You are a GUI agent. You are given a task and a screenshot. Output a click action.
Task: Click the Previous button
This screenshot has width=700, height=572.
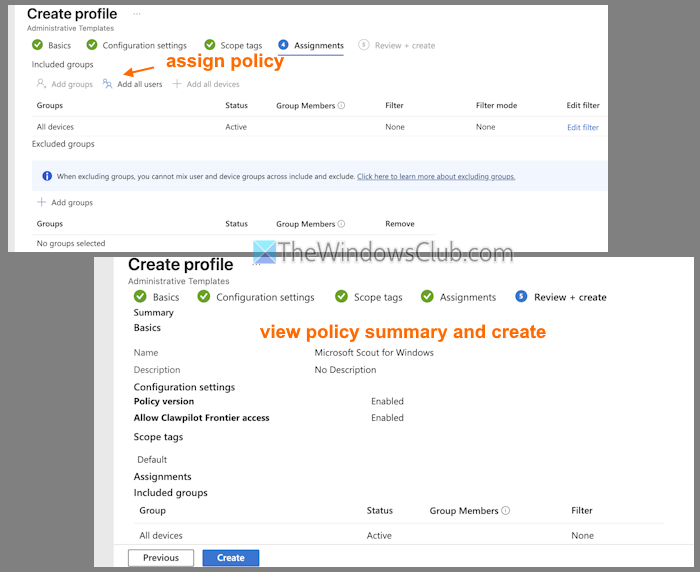click(x=161, y=558)
